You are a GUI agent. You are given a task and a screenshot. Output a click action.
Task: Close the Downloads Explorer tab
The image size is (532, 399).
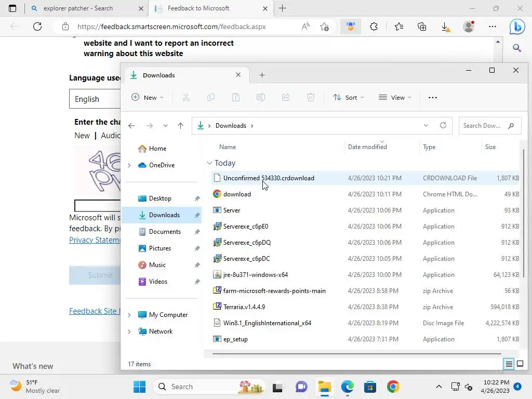(238, 75)
